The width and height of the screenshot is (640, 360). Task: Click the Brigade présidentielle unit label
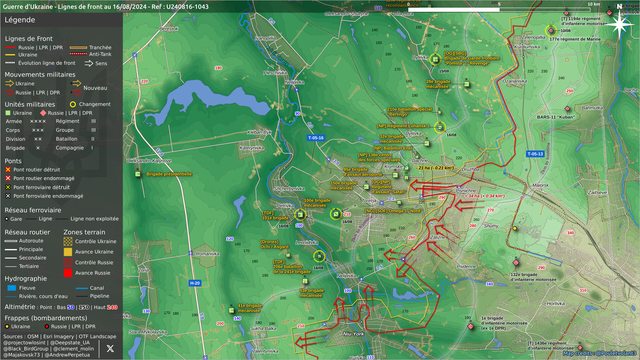pyautogui.click(x=169, y=174)
